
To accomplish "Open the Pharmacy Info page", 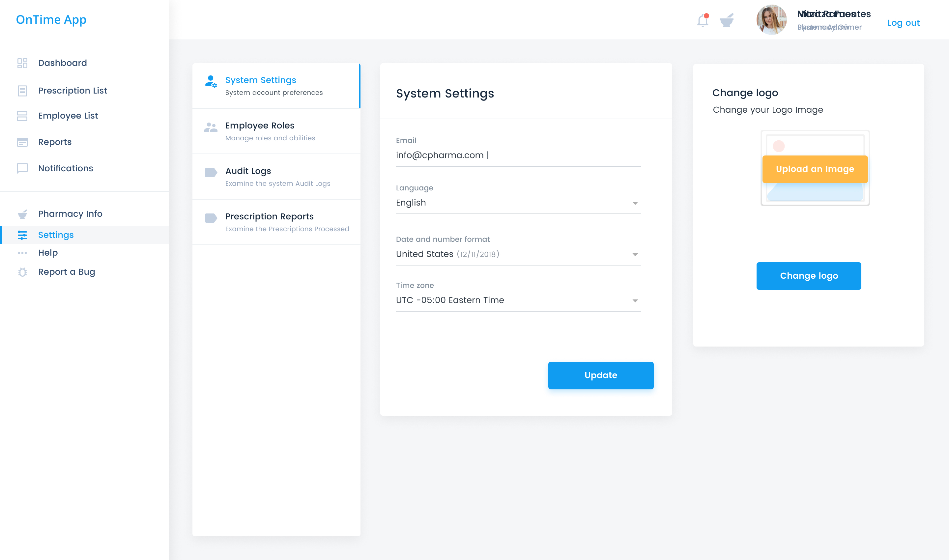I will [70, 214].
